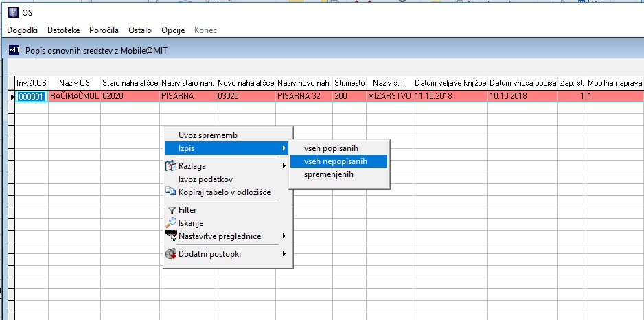Click the MIT logo in window title
Viewport: 644px width, 320px height.
click(x=14, y=50)
